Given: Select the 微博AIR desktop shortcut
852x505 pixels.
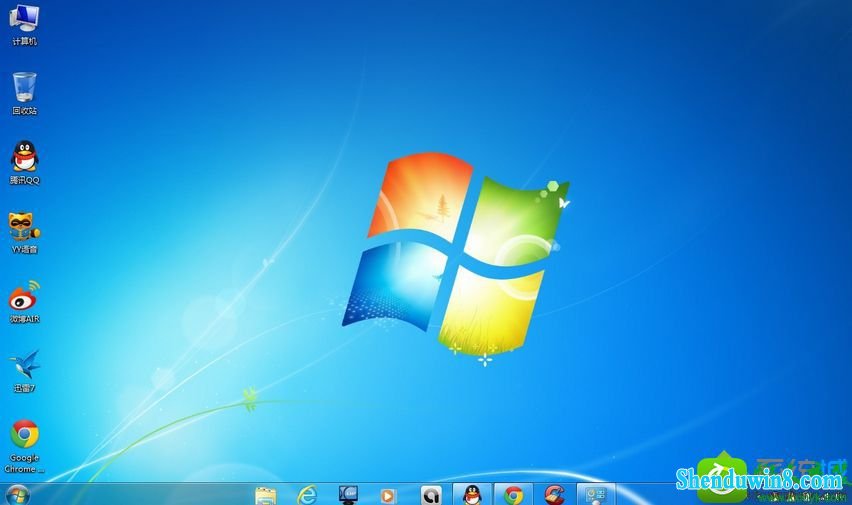Looking at the screenshot, I should pos(24,302).
